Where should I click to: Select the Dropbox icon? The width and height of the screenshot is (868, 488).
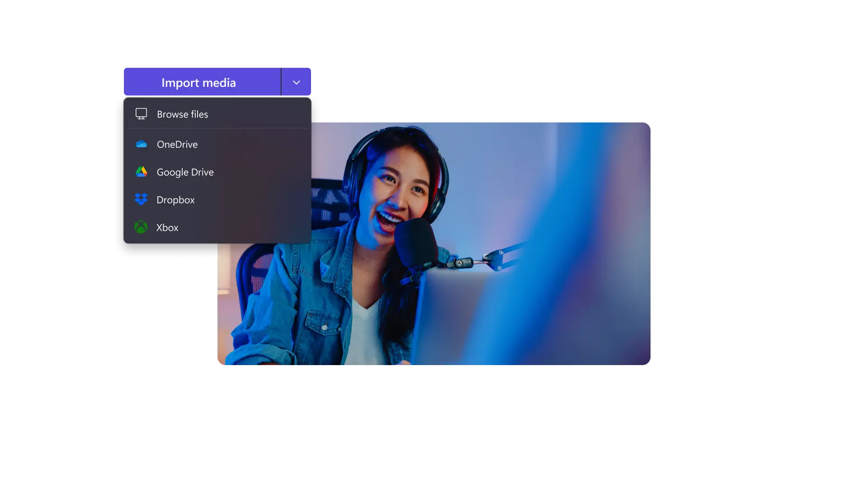(x=142, y=199)
